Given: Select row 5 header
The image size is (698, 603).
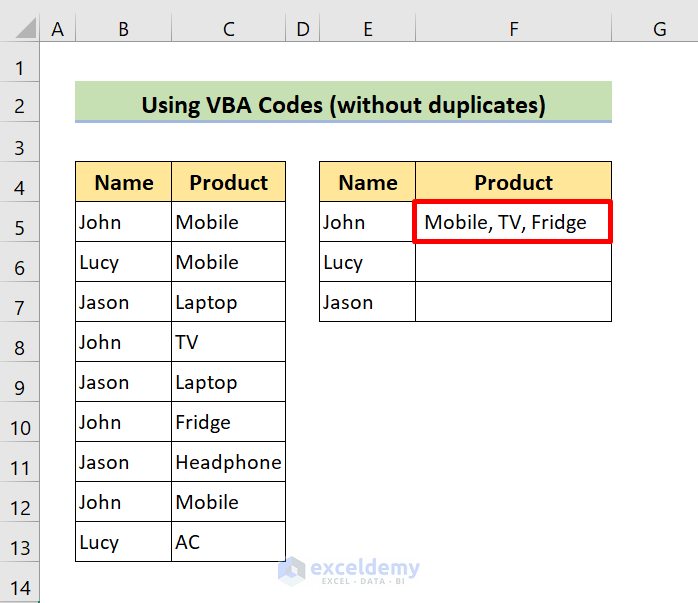Looking at the screenshot, I should pyautogui.click(x=19, y=222).
